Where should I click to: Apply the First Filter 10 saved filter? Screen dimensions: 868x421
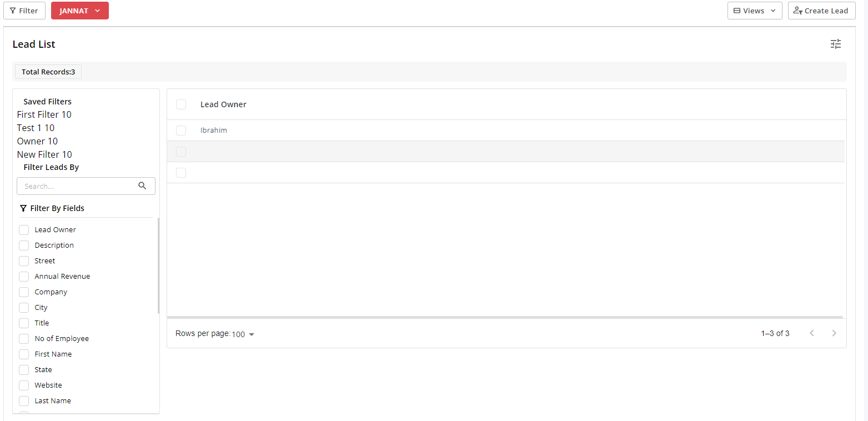(44, 114)
